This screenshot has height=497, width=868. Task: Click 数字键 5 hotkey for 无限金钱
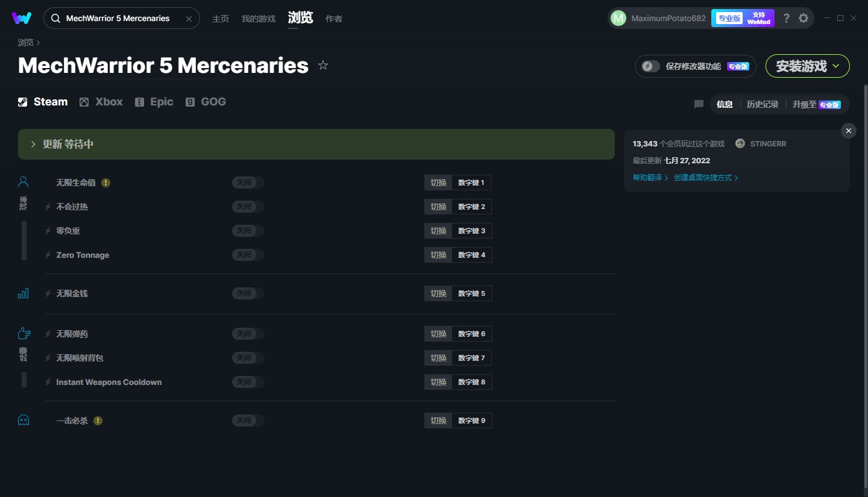(x=471, y=293)
